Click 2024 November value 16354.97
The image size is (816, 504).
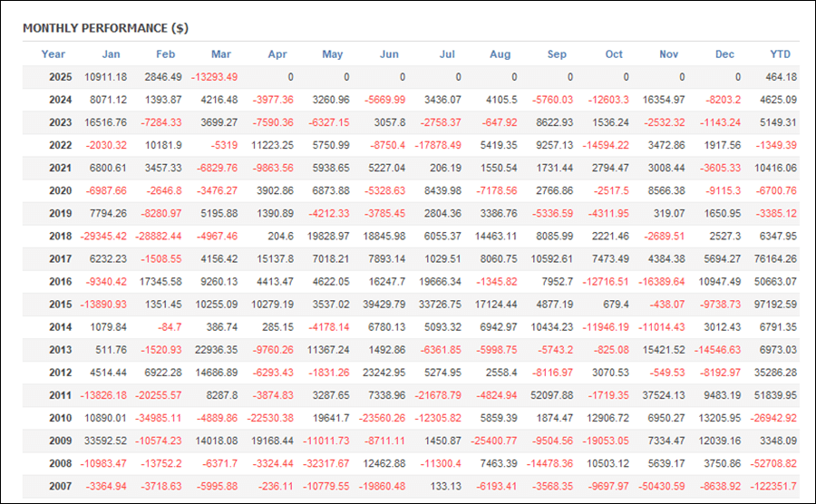point(664,100)
